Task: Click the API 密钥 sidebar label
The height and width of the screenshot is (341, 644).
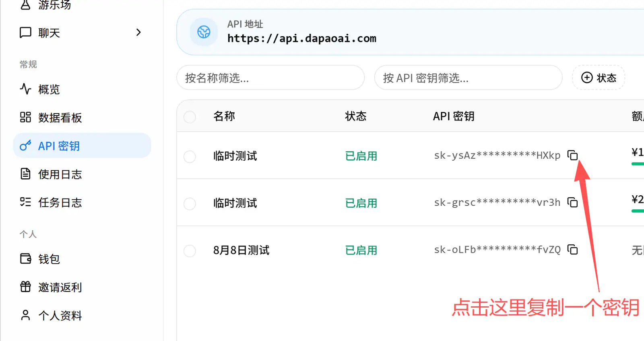Action: 59,146
